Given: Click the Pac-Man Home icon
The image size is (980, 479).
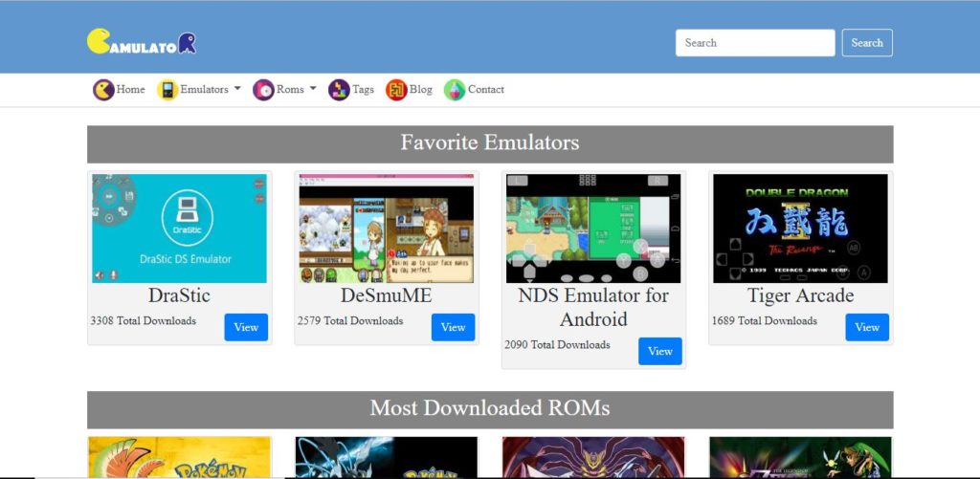Looking at the screenshot, I should [x=103, y=90].
